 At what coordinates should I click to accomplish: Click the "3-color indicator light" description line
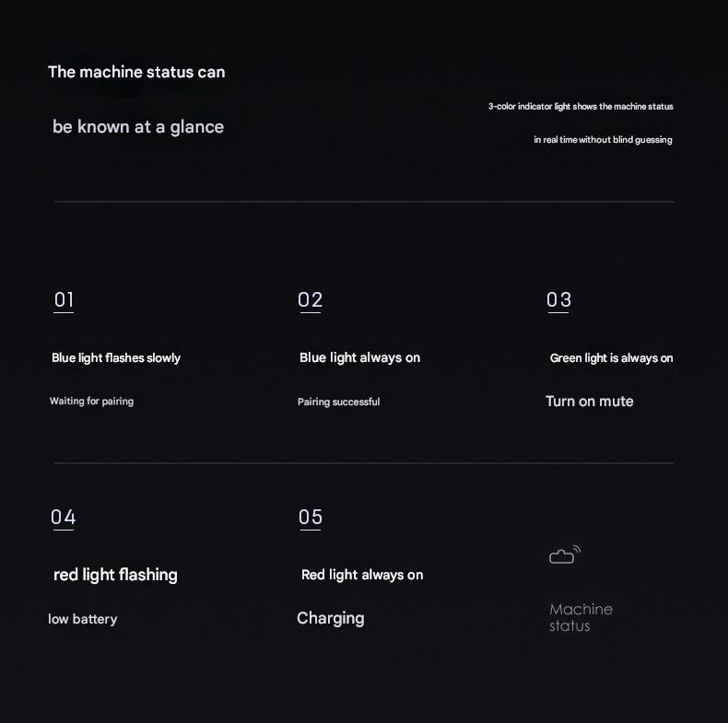(581, 107)
